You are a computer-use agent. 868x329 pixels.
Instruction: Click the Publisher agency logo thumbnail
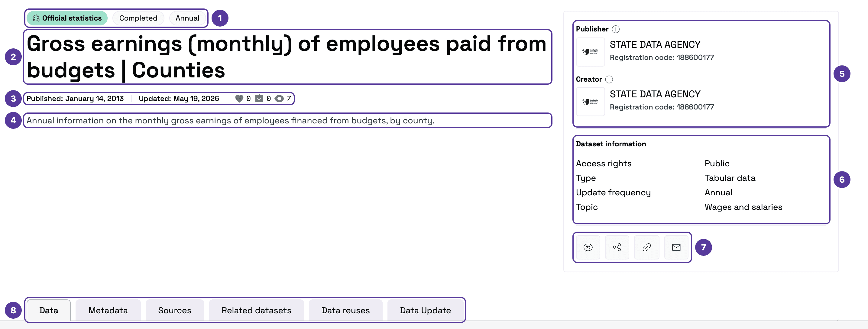590,52
